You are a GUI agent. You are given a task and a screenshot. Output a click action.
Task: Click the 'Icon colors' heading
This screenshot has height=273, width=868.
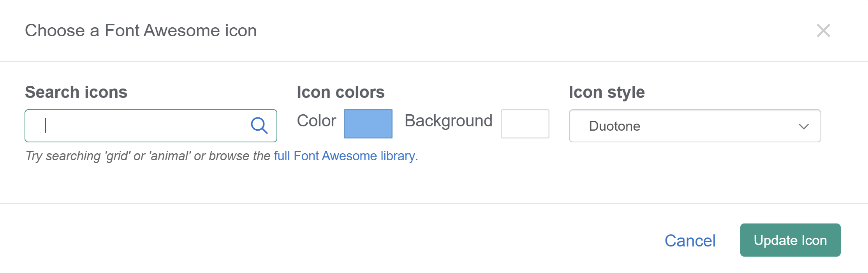340,92
